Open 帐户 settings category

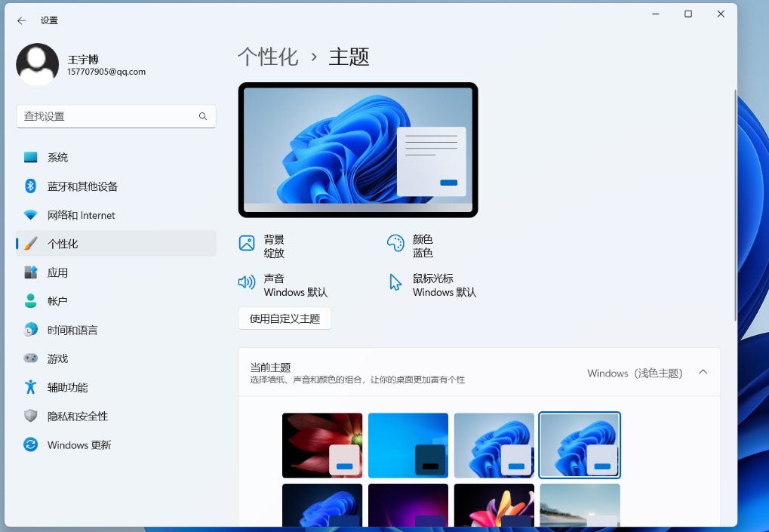[x=116, y=301]
